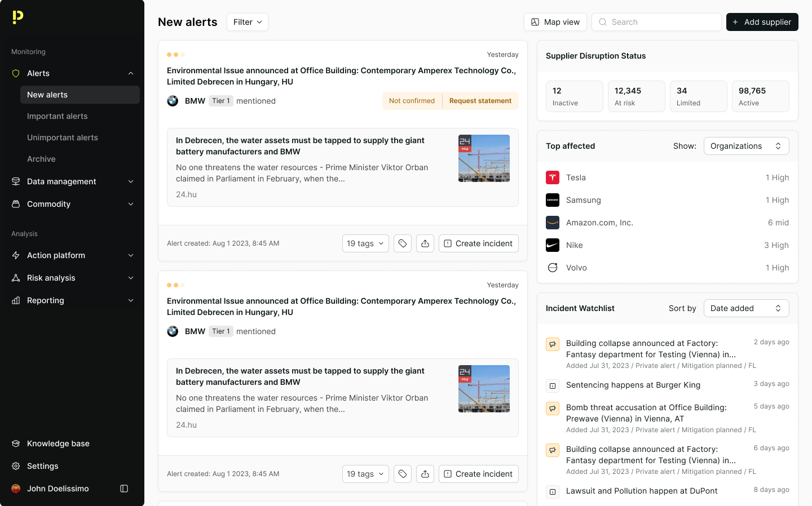The height and width of the screenshot is (506, 812).
Task: Click the Settings gear icon
Action: pyautogui.click(x=16, y=466)
